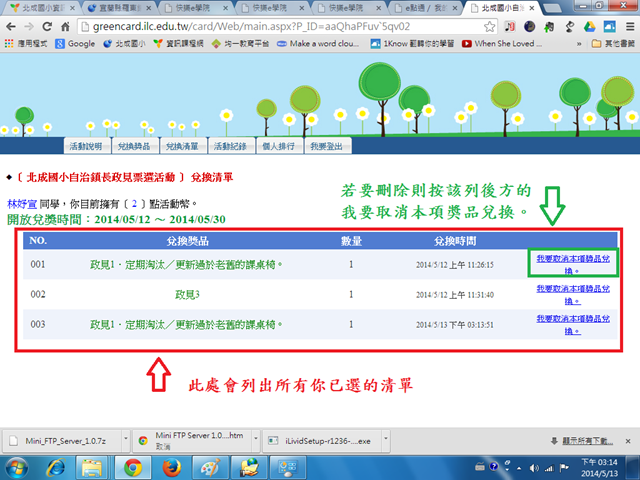The height and width of the screenshot is (480, 640).
Task: Open the 活動說明 tab
Action: point(84,146)
